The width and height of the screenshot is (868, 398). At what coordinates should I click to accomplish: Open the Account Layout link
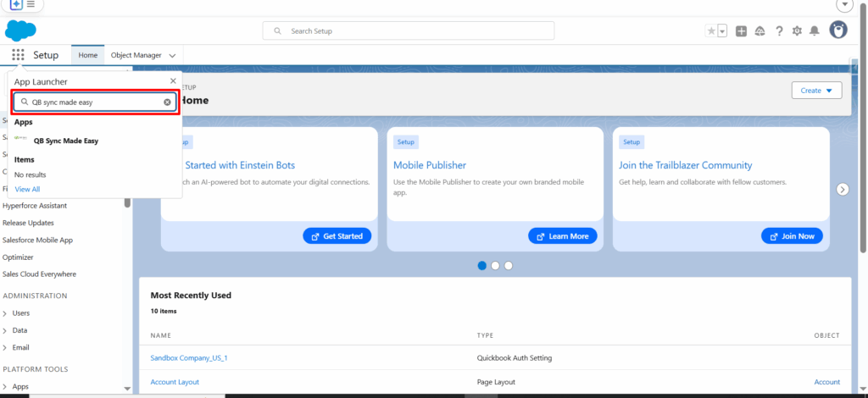tap(175, 382)
